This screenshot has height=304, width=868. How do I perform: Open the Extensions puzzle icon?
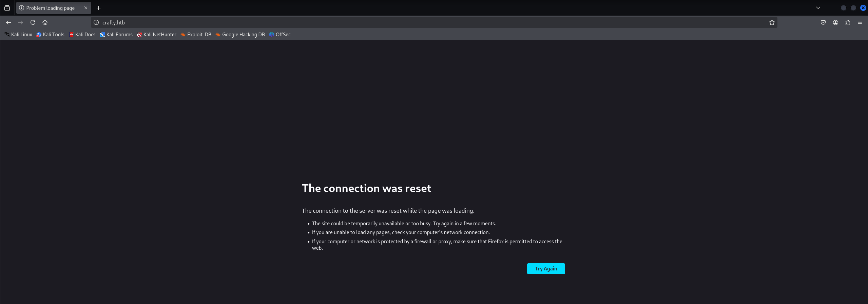[848, 22]
